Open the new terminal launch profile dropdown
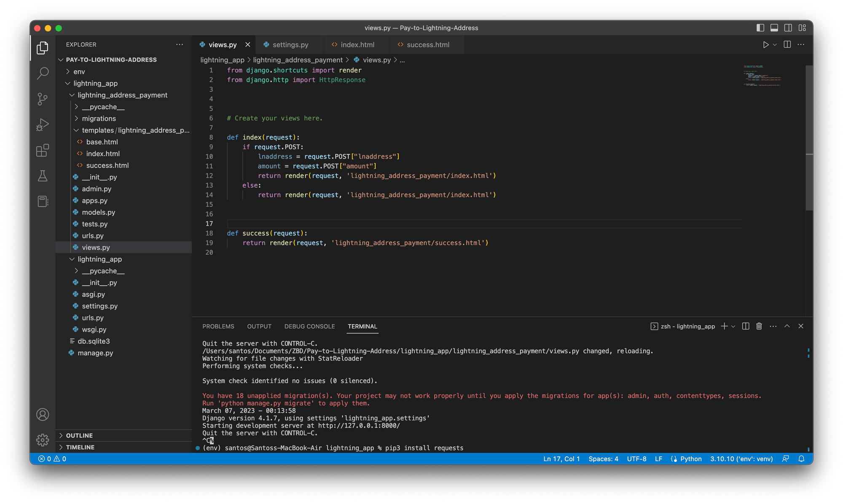 [733, 326]
